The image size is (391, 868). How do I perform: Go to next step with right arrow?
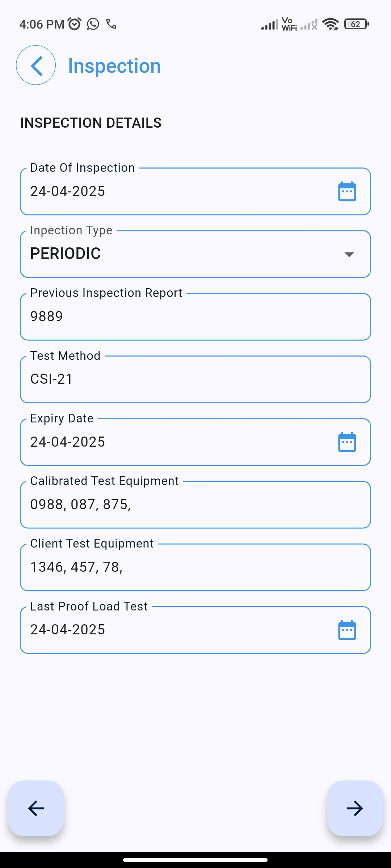coord(355,808)
